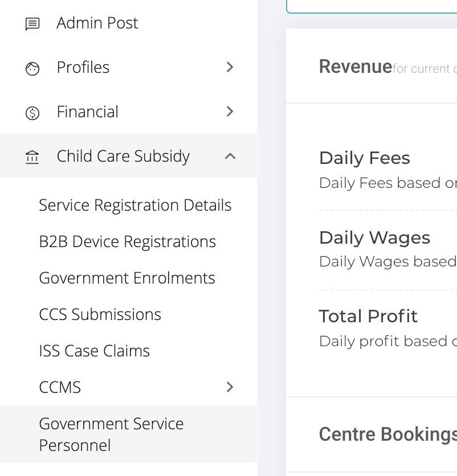Expand the Profiles submenu chevron

click(x=230, y=67)
